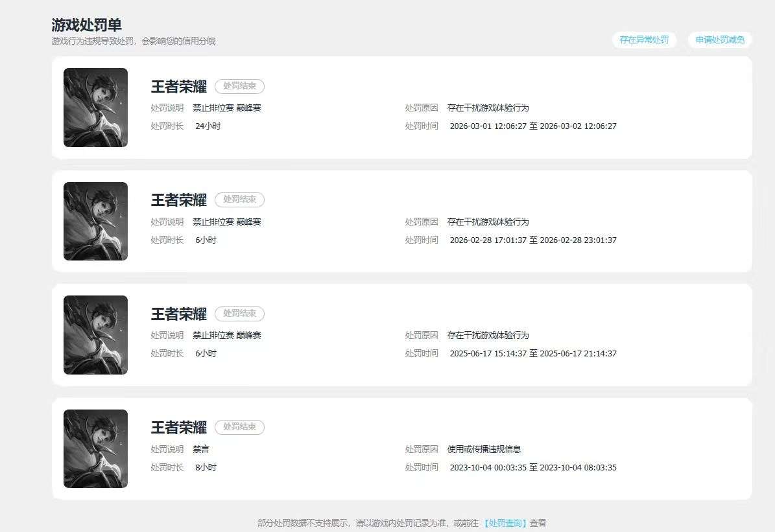775x532 pixels.
Task: Open hero thumbnail of the 禁言 penalty card
Action: coord(95,448)
